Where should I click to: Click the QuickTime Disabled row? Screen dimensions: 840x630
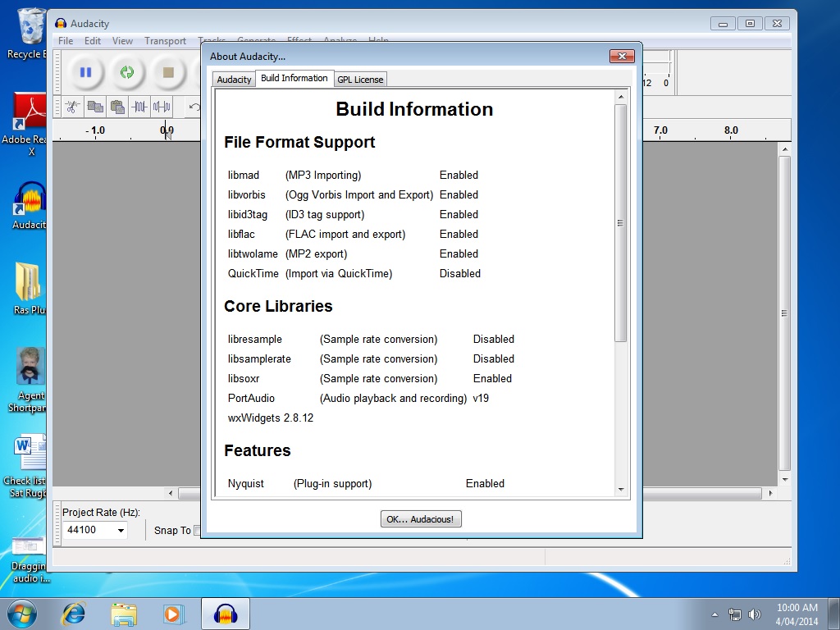pyautogui.click(x=354, y=274)
